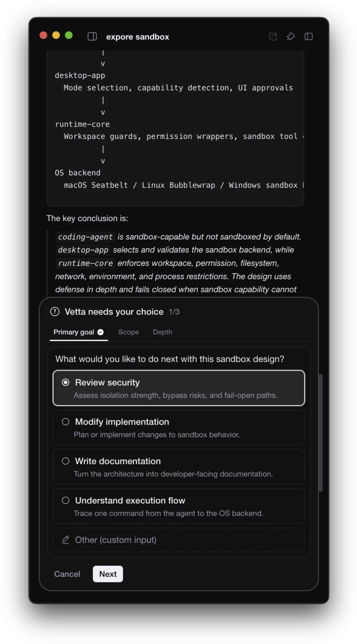This screenshot has height=644, width=357.
Task: Click the Other (custom input) field
Action: 178,539
